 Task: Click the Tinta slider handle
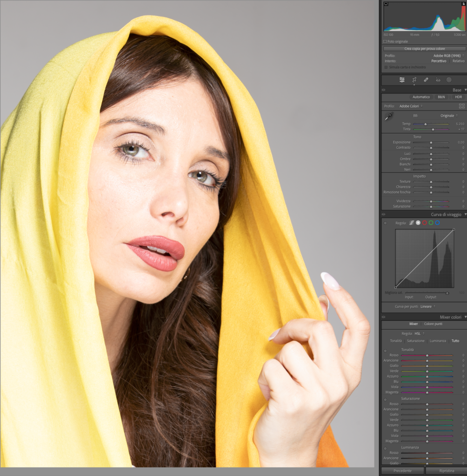pyautogui.click(x=433, y=130)
